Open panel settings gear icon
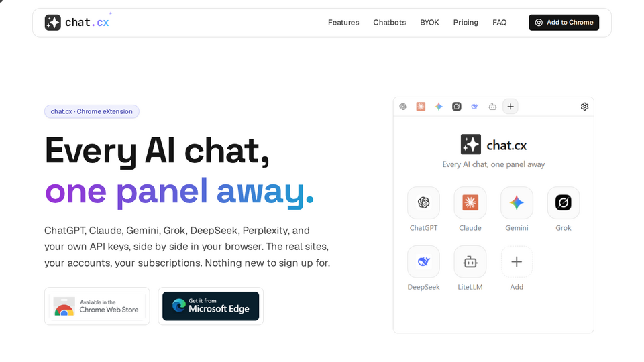This screenshot has width=644, height=362. [584, 107]
